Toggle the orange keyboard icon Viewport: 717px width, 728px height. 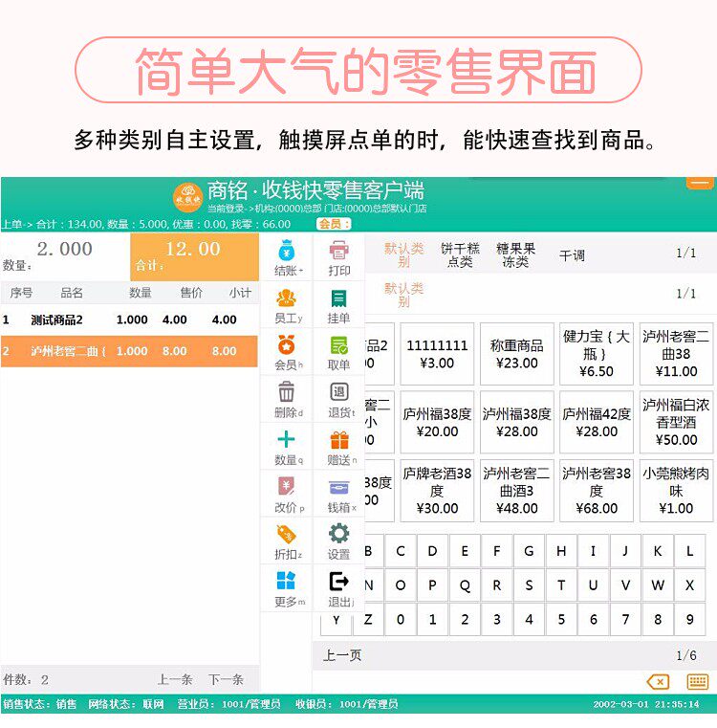pyautogui.click(x=697, y=681)
